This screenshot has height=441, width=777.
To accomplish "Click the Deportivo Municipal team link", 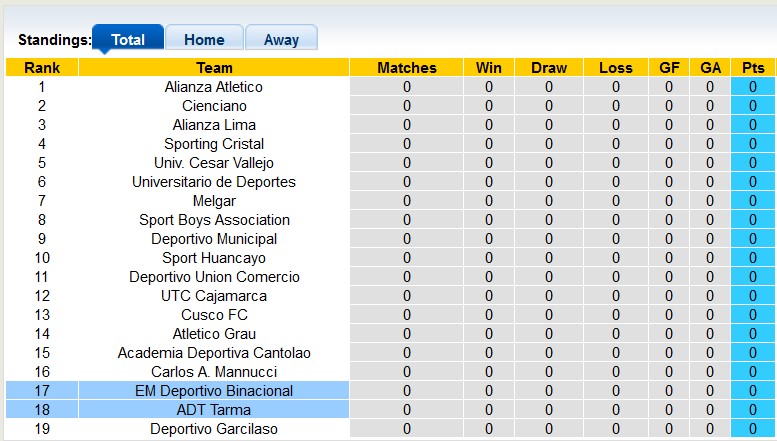I will pos(214,239).
